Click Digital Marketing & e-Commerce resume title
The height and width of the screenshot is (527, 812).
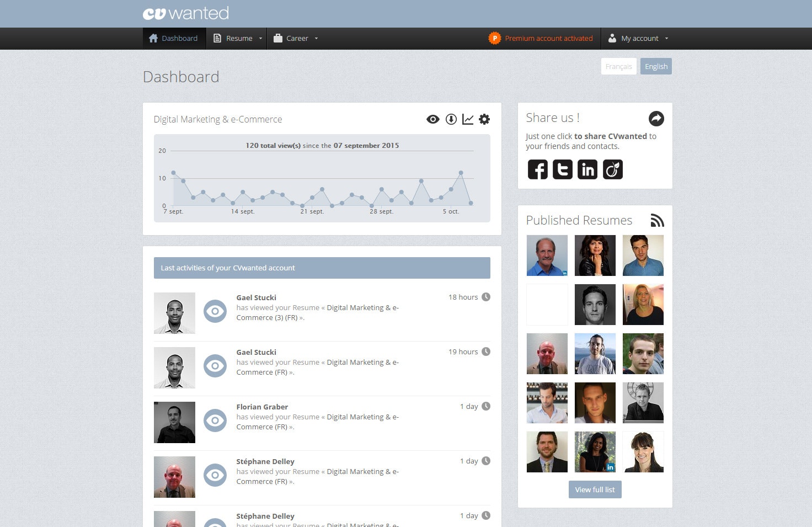point(218,119)
